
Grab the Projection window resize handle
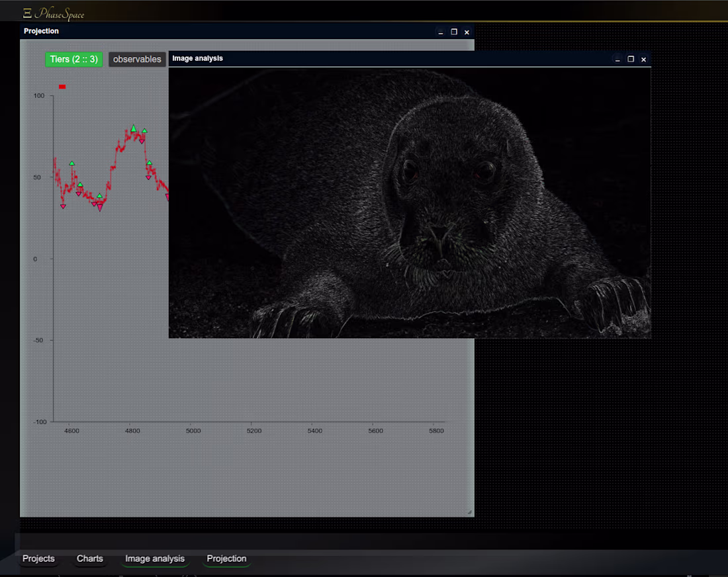(469, 512)
